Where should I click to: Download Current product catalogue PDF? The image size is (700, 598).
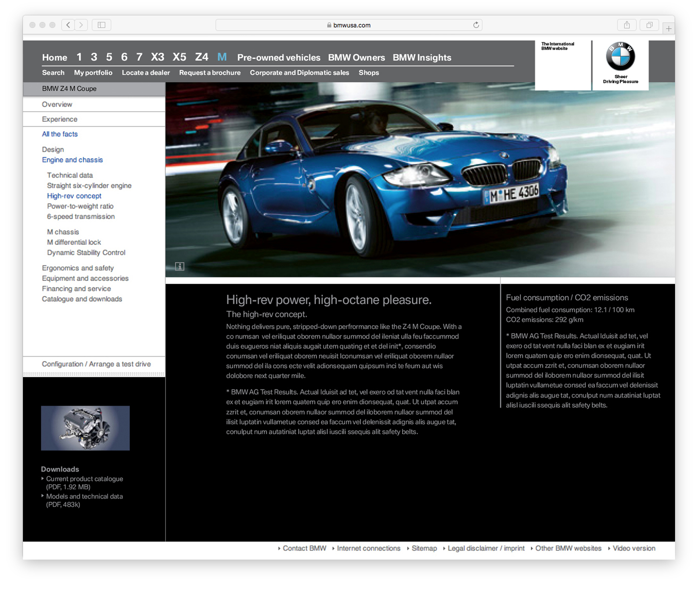click(84, 483)
